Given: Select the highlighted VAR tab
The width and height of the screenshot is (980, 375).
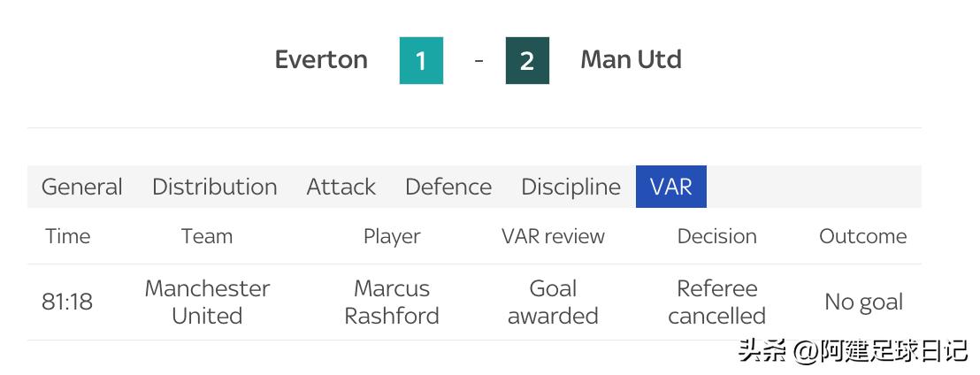Looking at the screenshot, I should point(670,187).
